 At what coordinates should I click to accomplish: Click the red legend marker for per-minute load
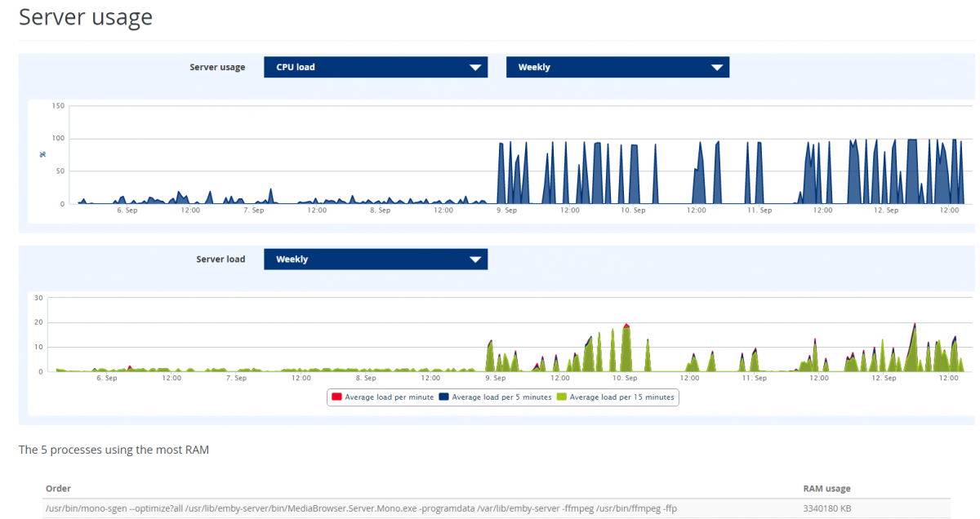pos(336,397)
